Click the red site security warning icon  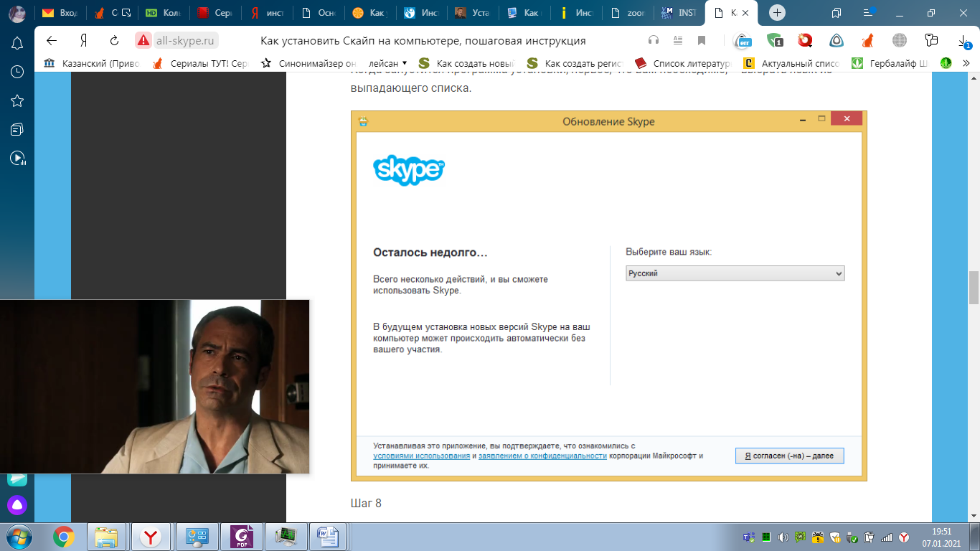pos(143,40)
